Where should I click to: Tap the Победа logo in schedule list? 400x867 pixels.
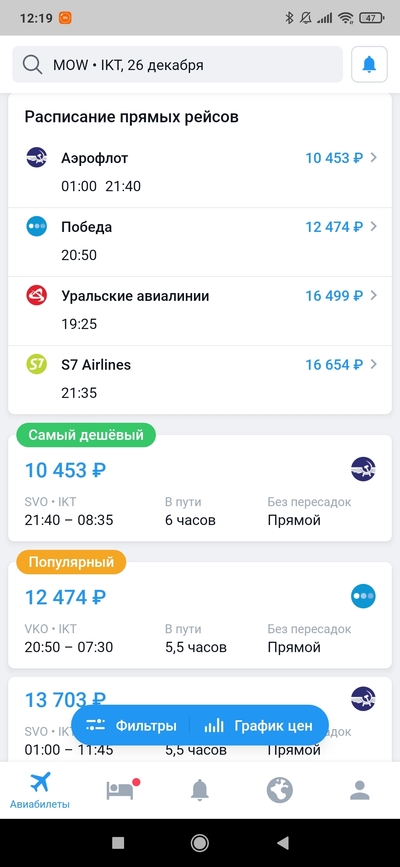tap(37, 227)
